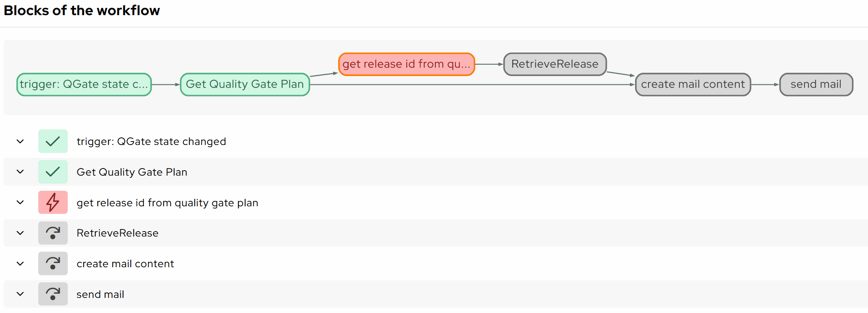Expand the Get Quality Gate Plan row

pos(20,172)
